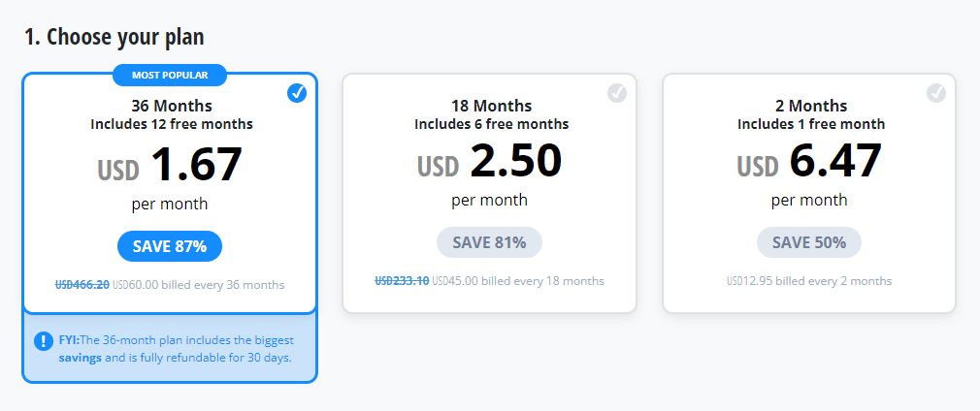Select the 36 Months plan checkmark
The image size is (980, 411).
tap(297, 93)
